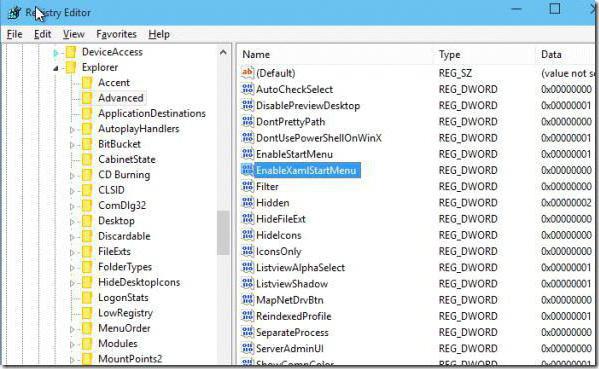Open the View menu

click(73, 34)
